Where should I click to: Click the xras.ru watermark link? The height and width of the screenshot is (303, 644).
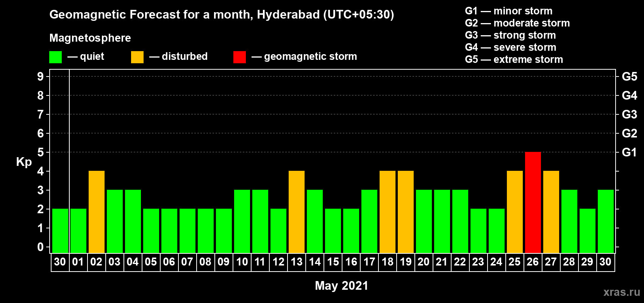(621, 292)
